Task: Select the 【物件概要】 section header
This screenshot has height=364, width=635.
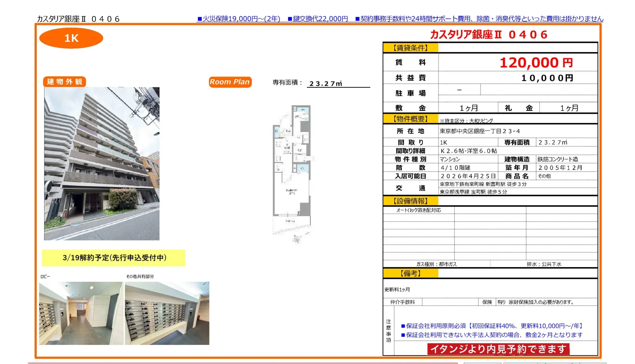Action: click(410, 119)
